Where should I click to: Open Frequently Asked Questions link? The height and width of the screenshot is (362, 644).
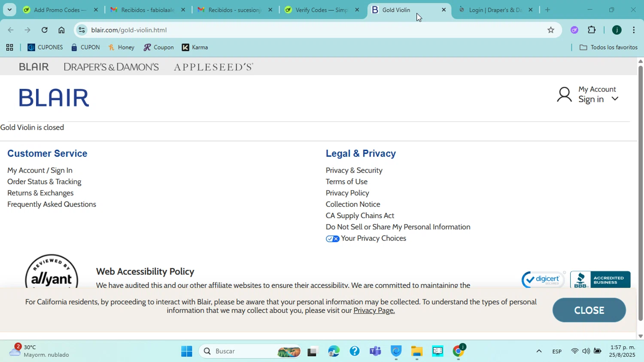(x=52, y=204)
